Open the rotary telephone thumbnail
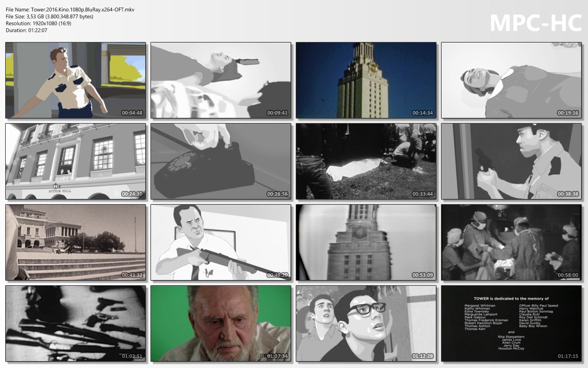The width and height of the screenshot is (588, 368). 221,161
